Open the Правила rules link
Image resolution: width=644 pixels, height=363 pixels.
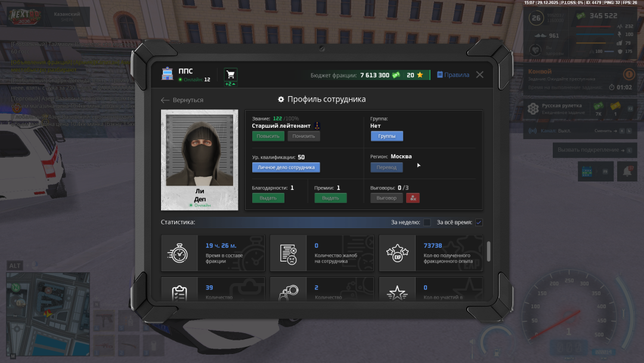tap(453, 75)
